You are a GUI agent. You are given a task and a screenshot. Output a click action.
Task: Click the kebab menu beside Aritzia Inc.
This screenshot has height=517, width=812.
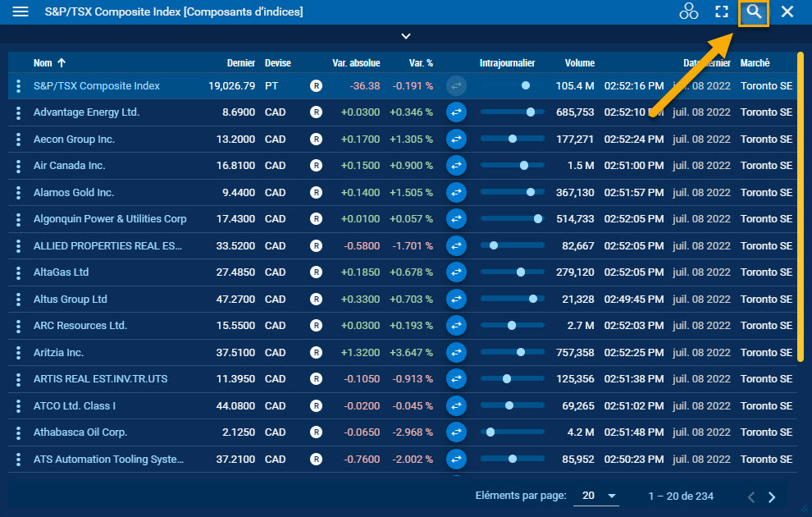coord(18,352)
